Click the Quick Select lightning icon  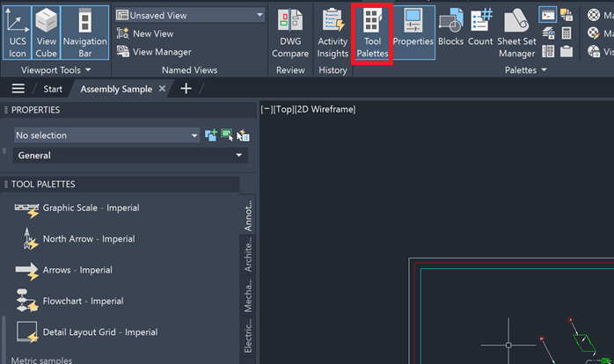tap(243, 135)
